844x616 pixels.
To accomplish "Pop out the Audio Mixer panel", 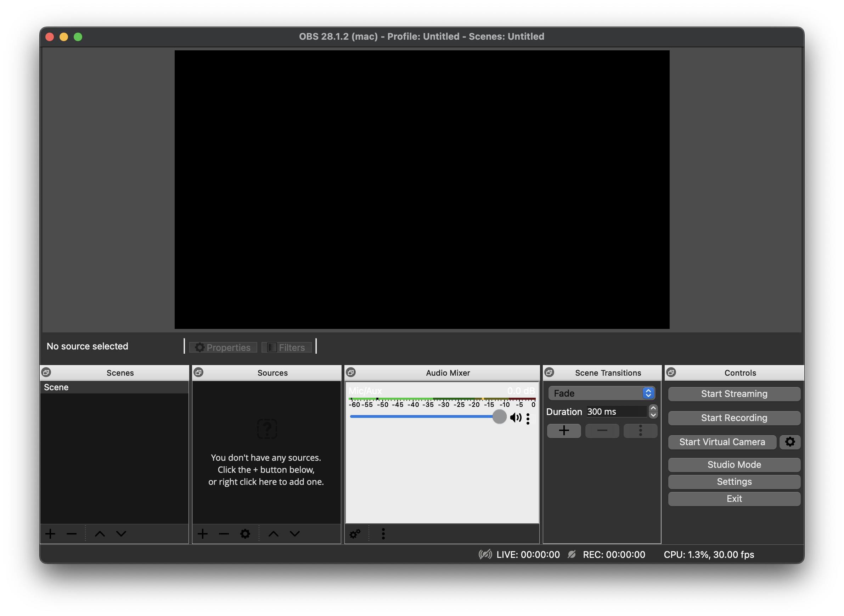I will point(351,372).
